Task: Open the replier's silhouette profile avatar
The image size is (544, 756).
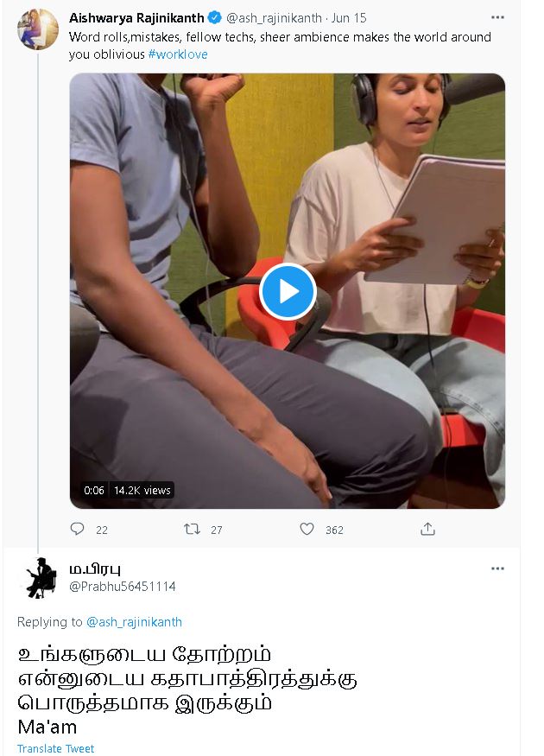Action: (38, 578)
